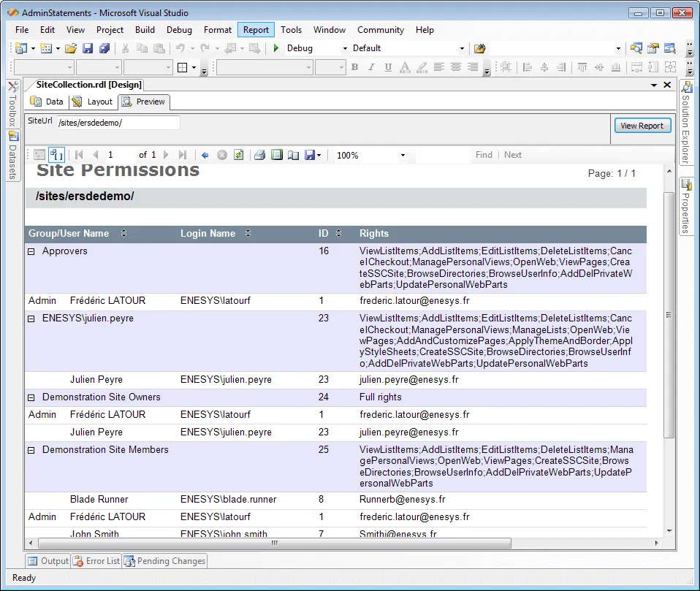The image size is (700, 591).
Task: Click the SiteUrl input field
Action: [x=117, y=123]
